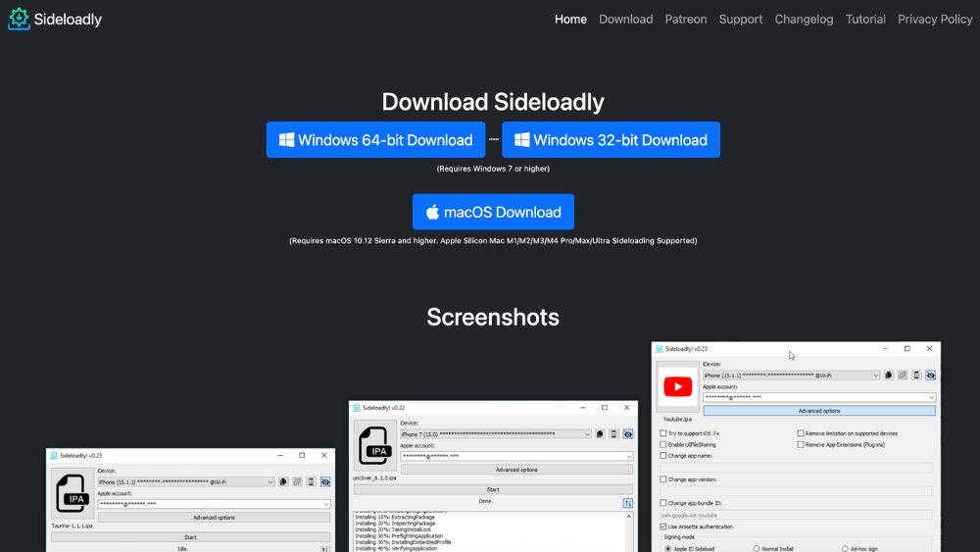Click YouTube app icon in Youtube.ipa window
980x552 pixels.
pos(677,386)
